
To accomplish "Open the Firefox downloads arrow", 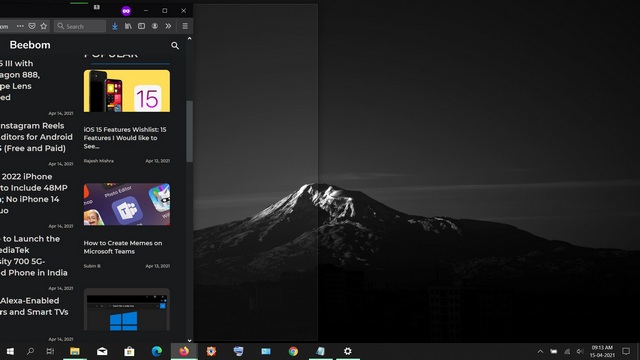I will [x=115, y=26].
